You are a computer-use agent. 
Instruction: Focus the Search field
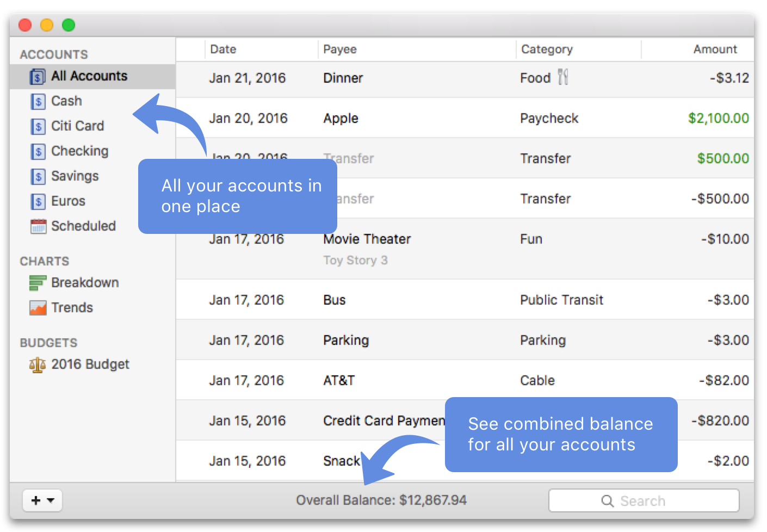(x=644, y=500)
